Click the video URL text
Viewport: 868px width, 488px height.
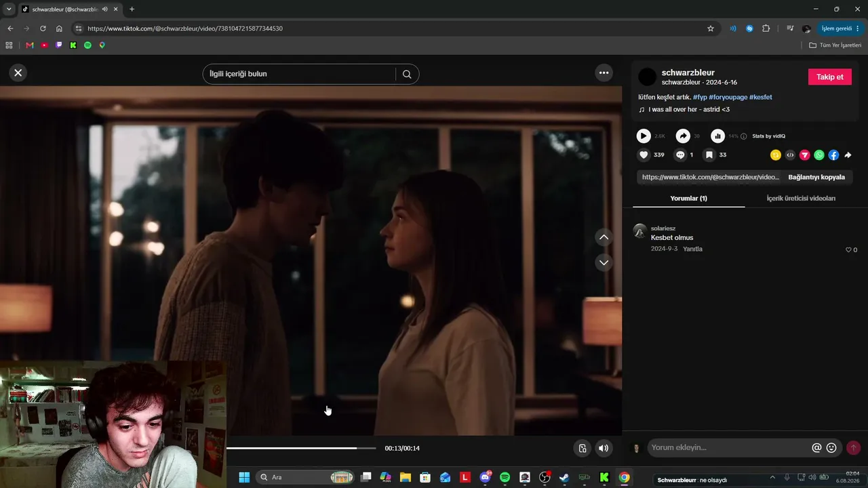point(711,177)
